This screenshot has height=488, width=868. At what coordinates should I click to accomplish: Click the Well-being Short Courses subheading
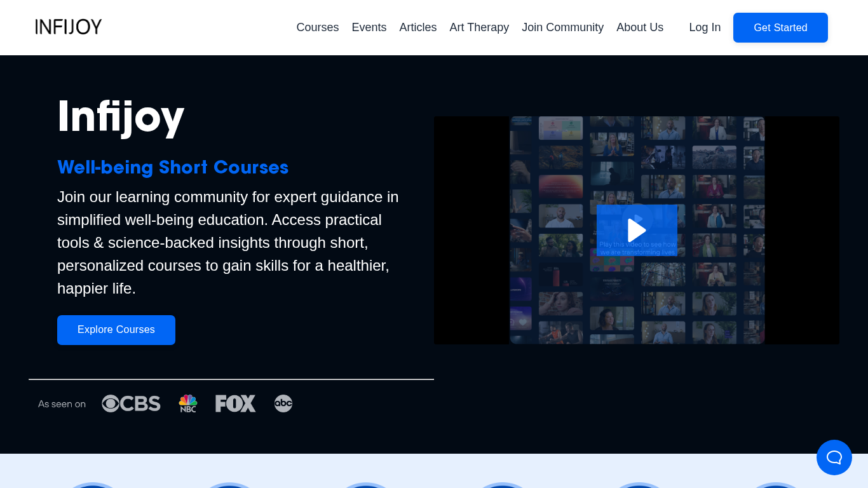tap(173, 168)
